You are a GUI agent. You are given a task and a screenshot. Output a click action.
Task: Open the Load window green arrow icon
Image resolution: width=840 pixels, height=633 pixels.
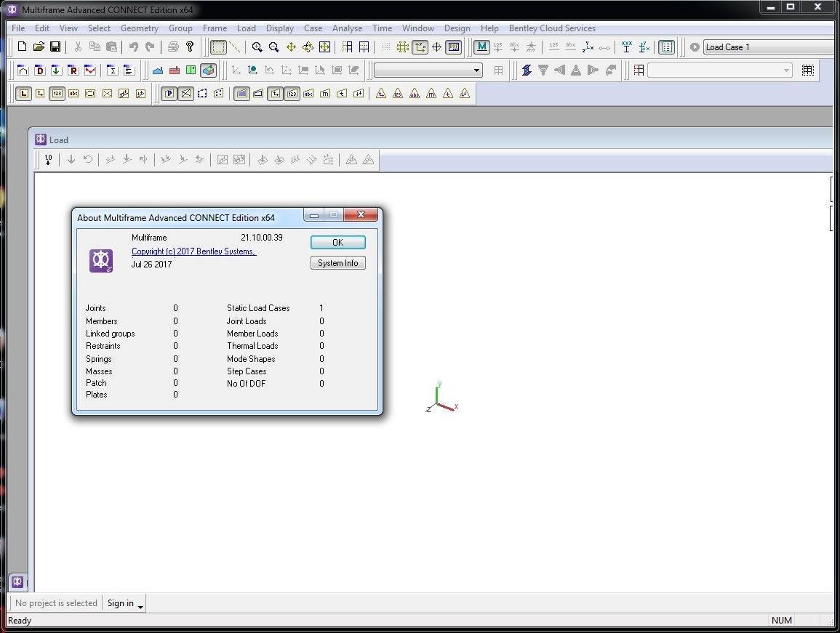(x=56, y=70)
